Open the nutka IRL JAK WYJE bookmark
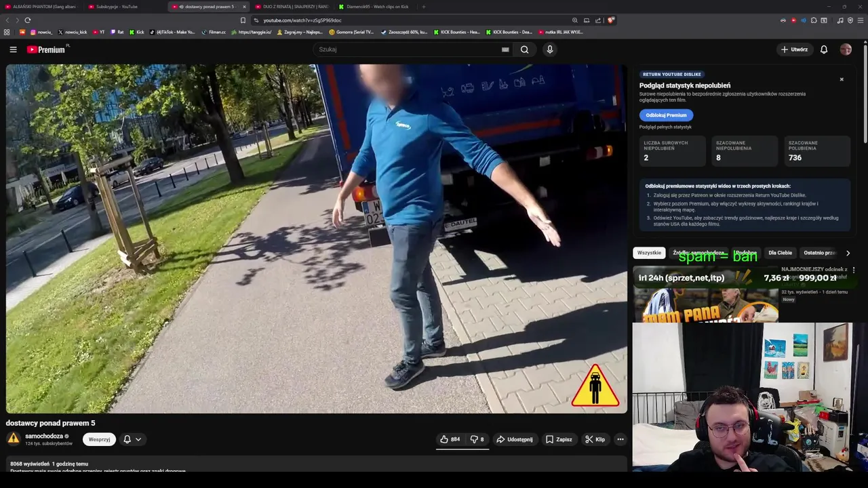868x488 pixels. [x=561, y=32]
